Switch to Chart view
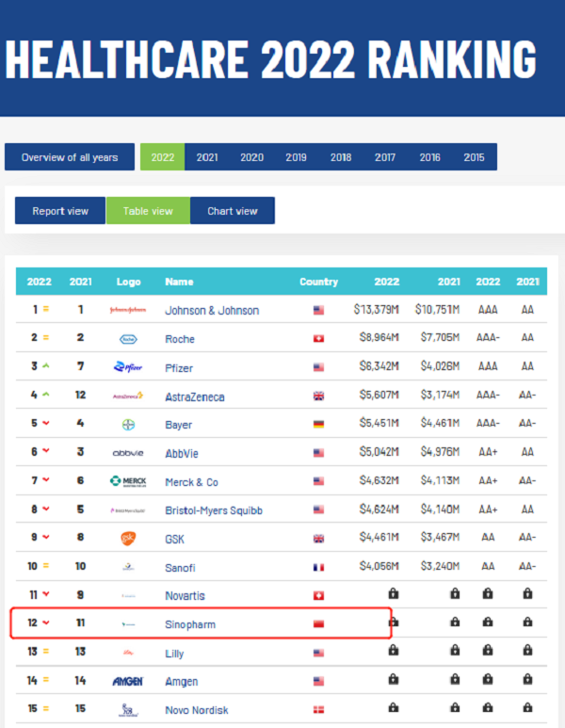 232,211
